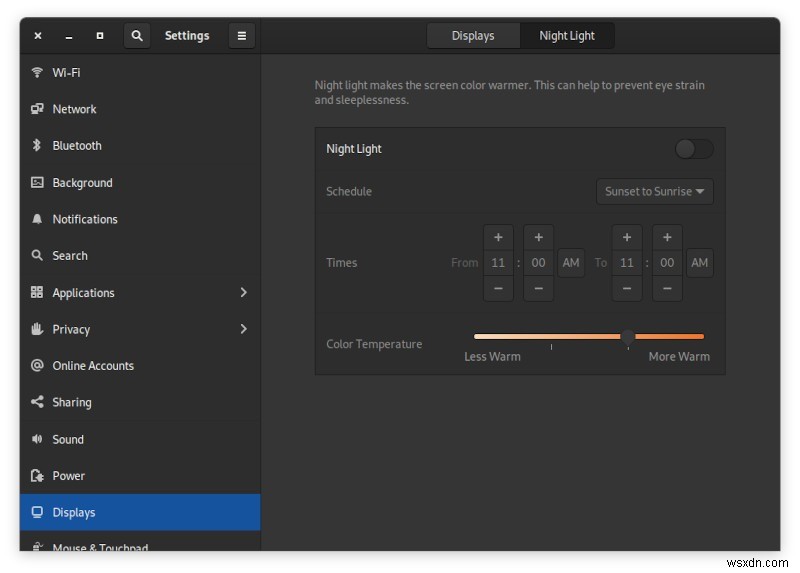Expand the Applications submenu chevron
Image resolution: width=800 pixels, height=573 pixels.
click(243, 293)
